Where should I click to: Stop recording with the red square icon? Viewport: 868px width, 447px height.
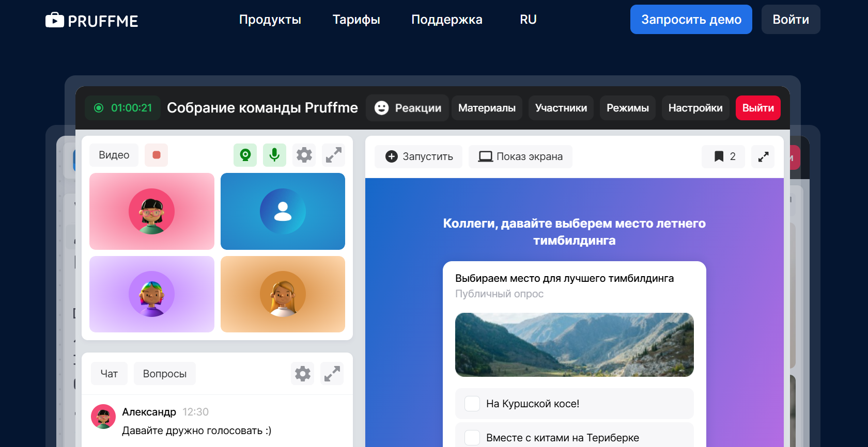point(157,155)
